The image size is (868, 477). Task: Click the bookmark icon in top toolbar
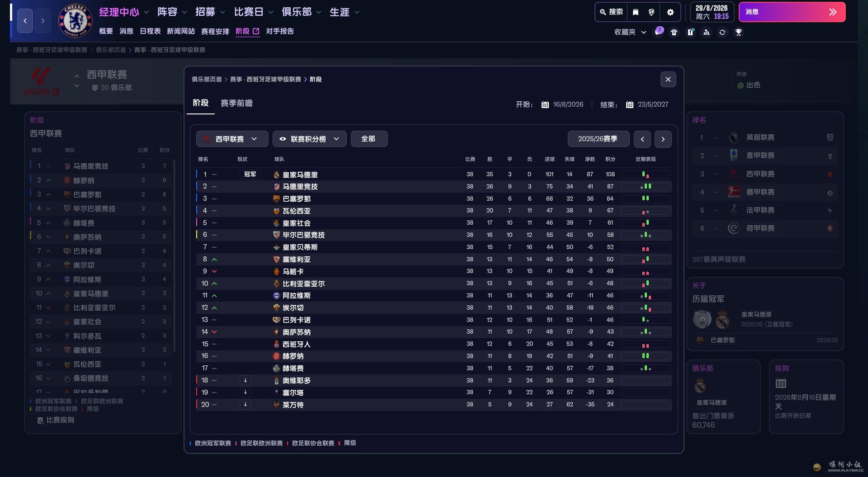[x=635, y=12]
